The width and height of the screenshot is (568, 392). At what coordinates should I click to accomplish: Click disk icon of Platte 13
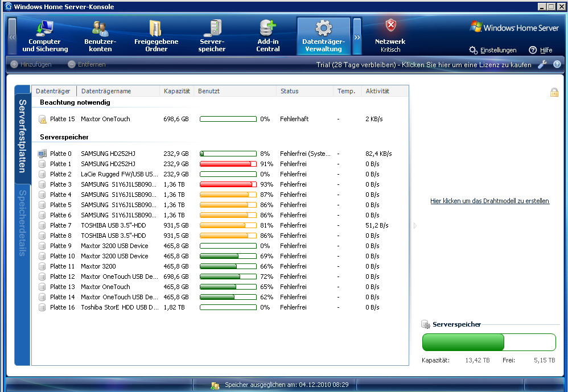point(42,287)
